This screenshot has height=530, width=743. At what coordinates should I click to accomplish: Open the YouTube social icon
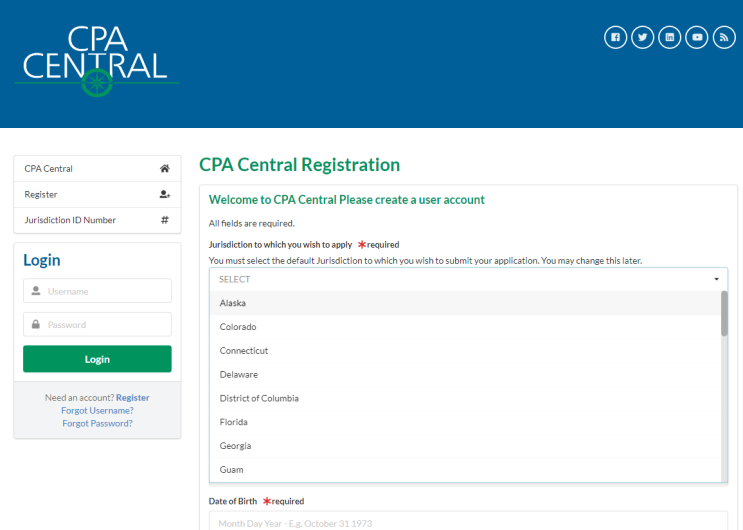pyautogui.click(x=697, y=37)
